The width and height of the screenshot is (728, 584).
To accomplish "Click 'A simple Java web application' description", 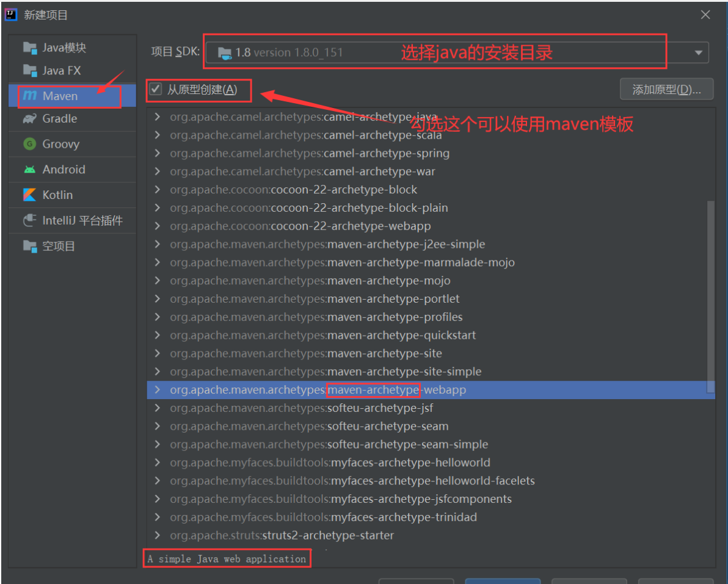I will coord(227,559).
